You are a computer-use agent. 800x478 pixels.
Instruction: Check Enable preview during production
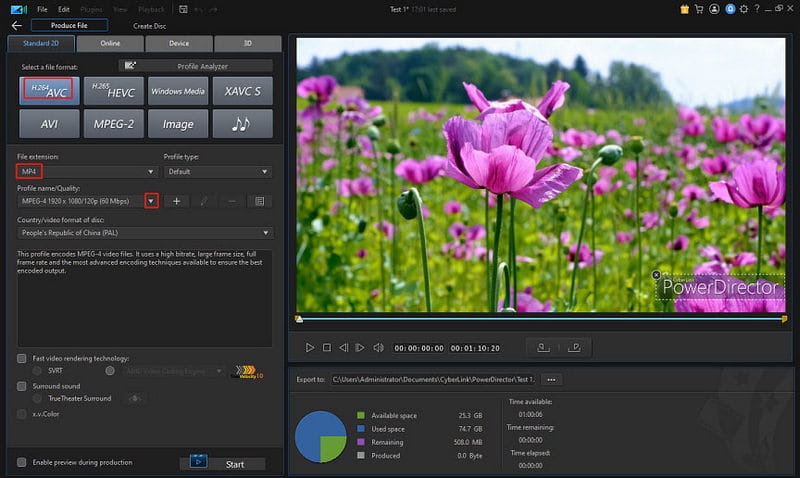pos(22,462)
